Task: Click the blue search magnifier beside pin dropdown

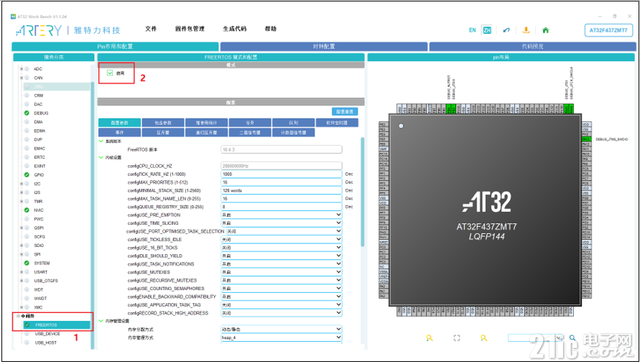Action: point(572,338)
